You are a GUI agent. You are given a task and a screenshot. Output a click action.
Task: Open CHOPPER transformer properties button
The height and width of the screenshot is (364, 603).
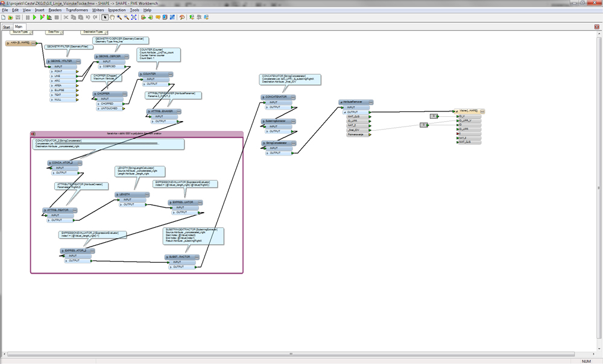tap(124, 94)
